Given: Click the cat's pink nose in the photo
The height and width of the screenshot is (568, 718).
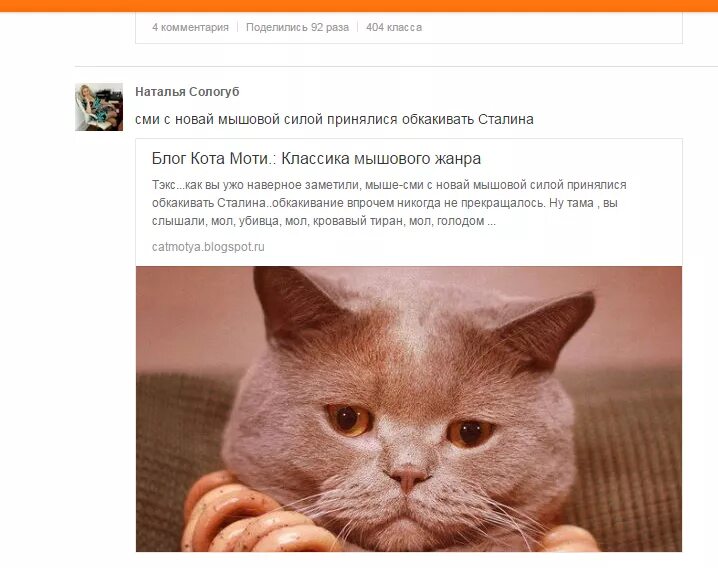Looking at the screenshot, I should (x=408, y=478).
